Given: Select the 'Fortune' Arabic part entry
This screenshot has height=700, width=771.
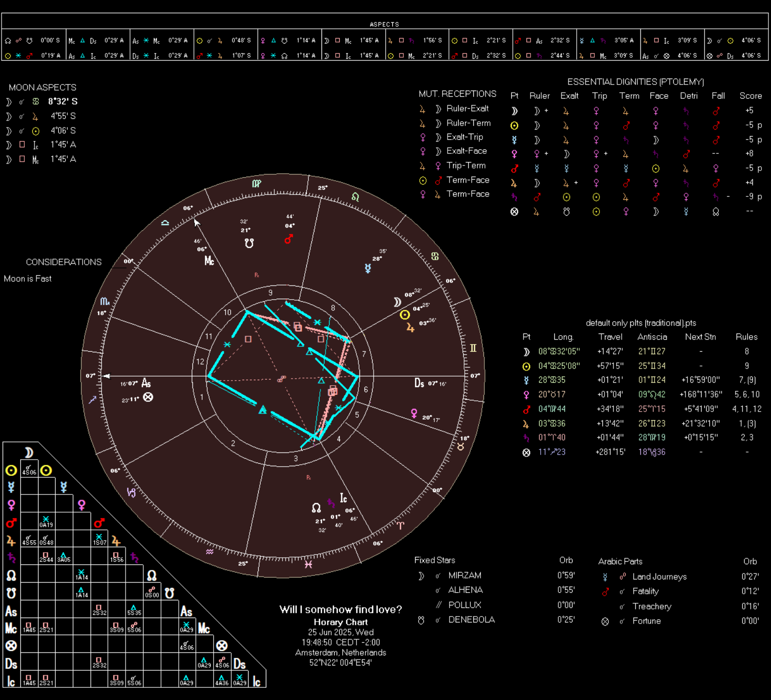Looking at the screenshot, I should coord(646,621).
